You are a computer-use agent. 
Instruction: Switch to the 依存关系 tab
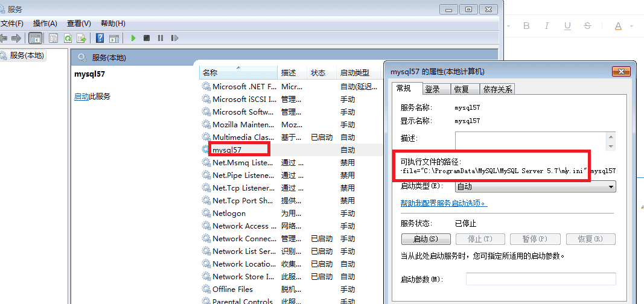(x=497, y=89)
